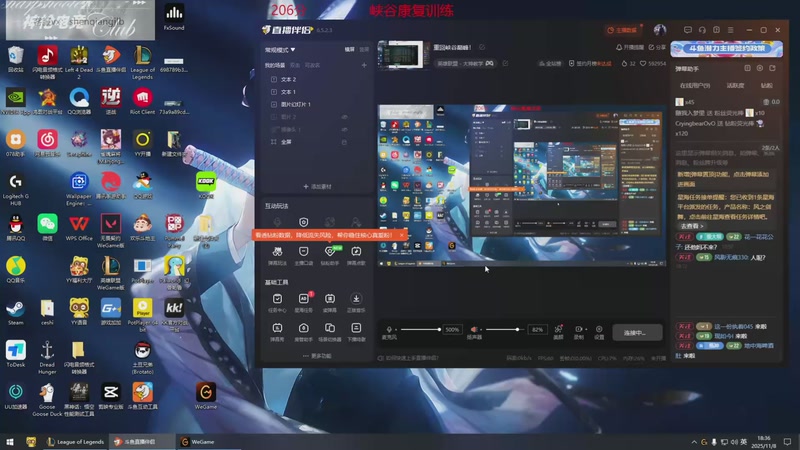Open the message icon in title bar
This screenshot has height=450, width=800.
point(688,30)
